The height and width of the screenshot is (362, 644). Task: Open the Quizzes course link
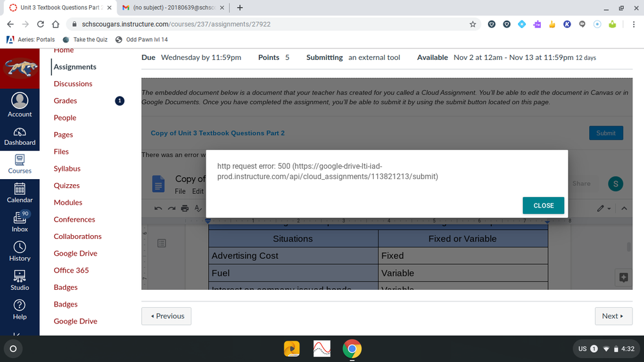66,186
